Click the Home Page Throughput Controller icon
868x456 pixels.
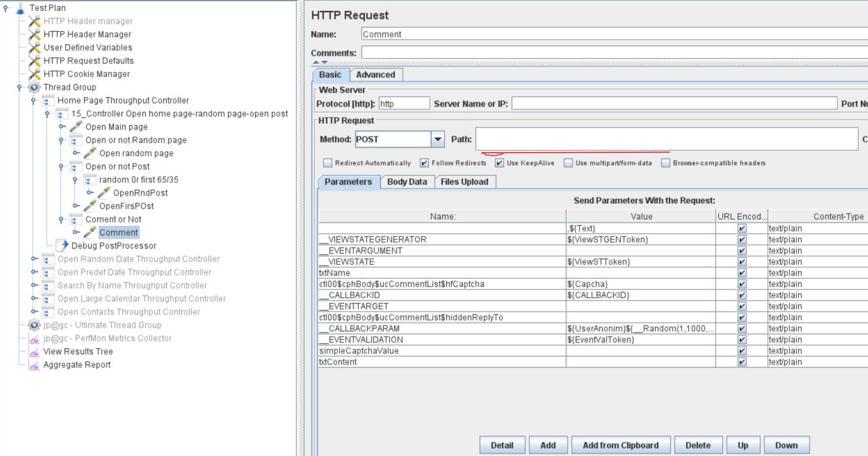click(x=47, y=100)
